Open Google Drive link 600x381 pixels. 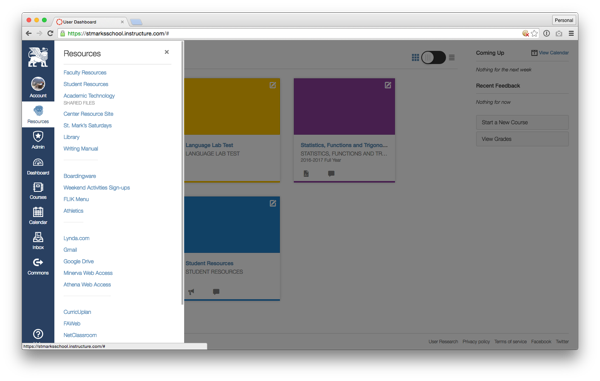(78, 261)
